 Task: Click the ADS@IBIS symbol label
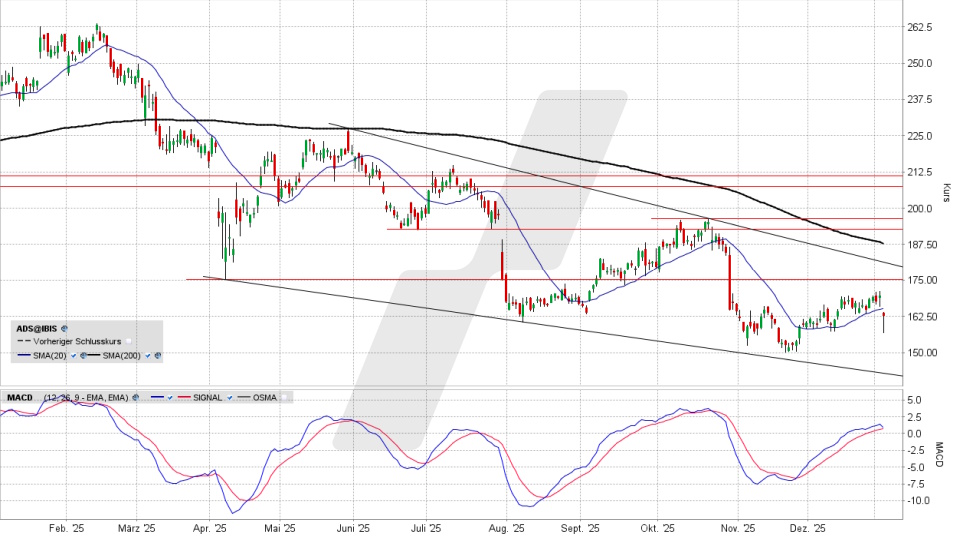tap(38, 327)
